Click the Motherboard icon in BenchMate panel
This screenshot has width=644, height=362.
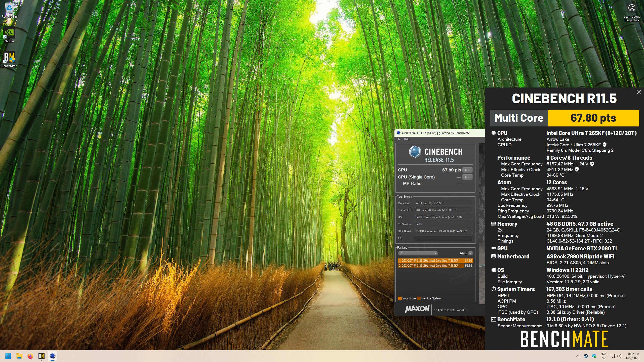coord(494,256)
